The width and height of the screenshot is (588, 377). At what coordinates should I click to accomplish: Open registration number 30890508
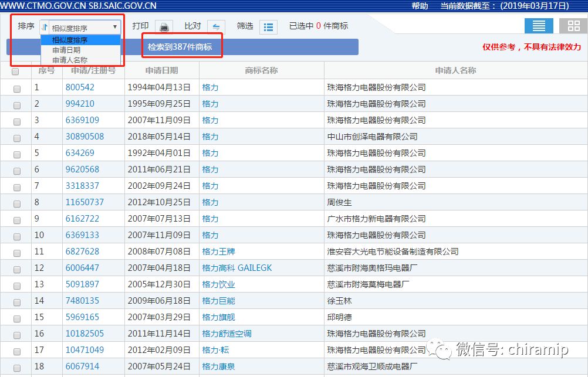click(x=85, y=137)
